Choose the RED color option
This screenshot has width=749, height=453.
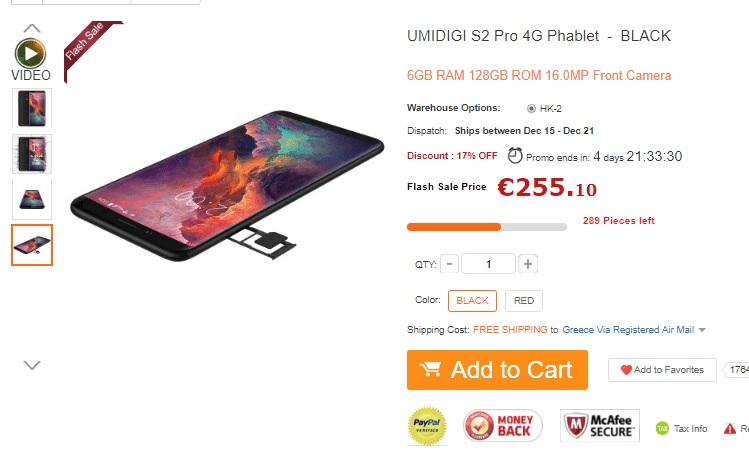click(524, 301)
